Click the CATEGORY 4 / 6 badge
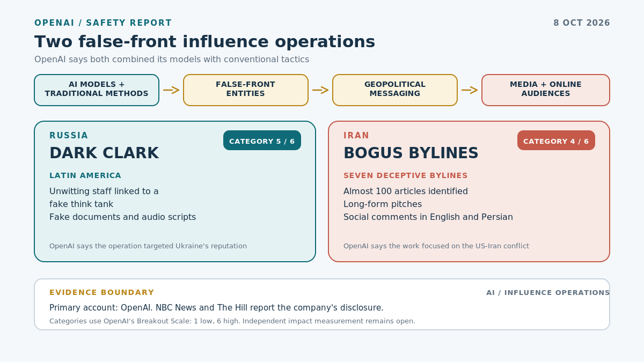Image resolution: width=644 pixels, height=362 pixels. coord(556,141)
